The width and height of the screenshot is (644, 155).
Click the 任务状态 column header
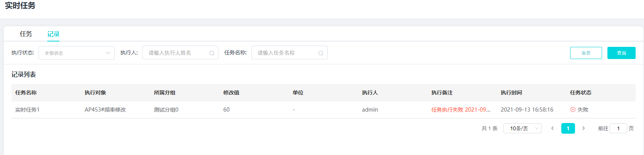pos(581,93)
